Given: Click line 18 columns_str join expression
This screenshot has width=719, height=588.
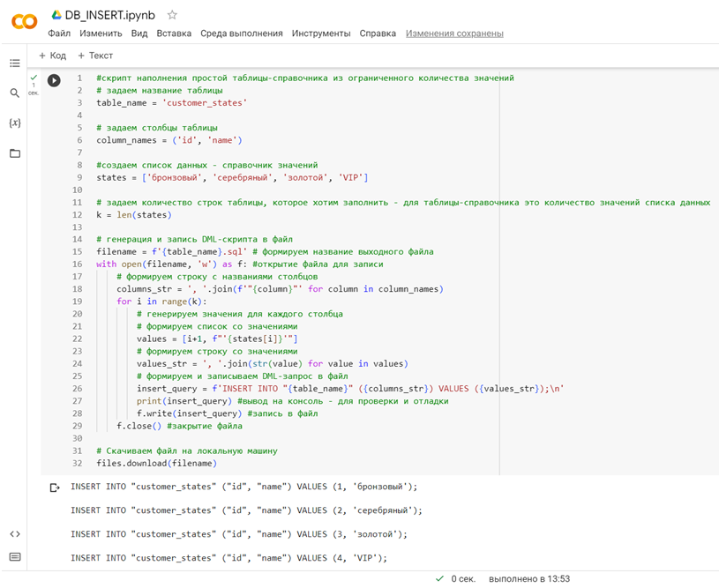Looking at the screenshot, I should (x=280, y=289).
